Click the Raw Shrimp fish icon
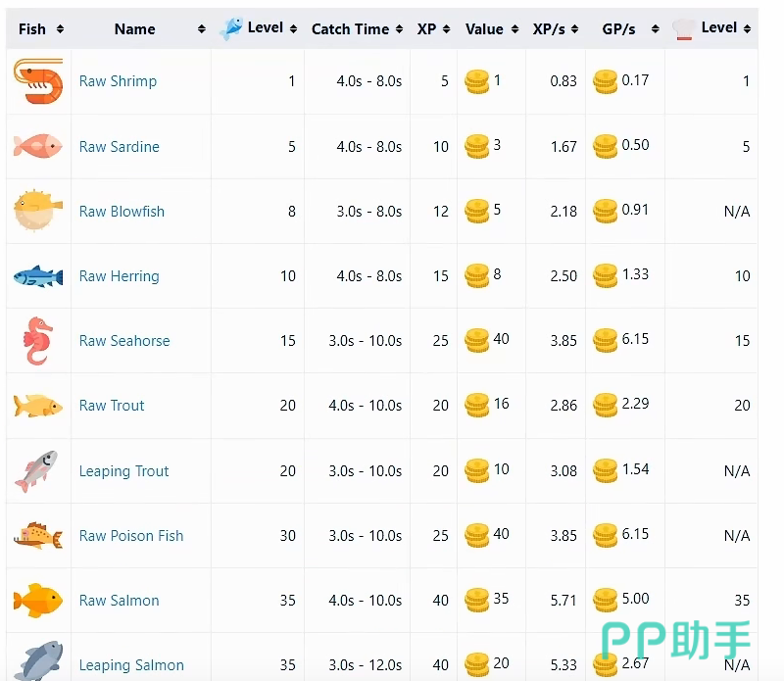The height and width of the screenshot is (681, 784). coord(38,82)
